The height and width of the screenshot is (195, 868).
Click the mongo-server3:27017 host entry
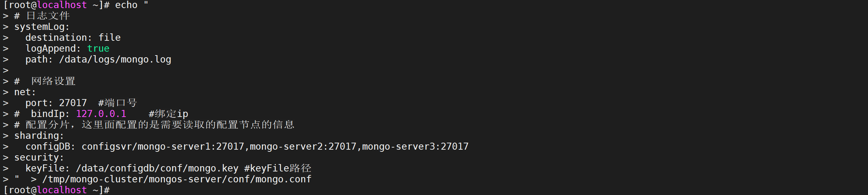(415, 147)
